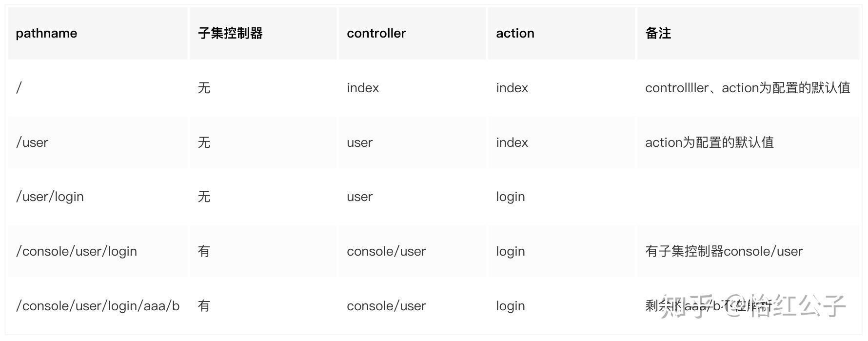Click the index controller cell in first row

pyautogui.click(x=363, y=88)
